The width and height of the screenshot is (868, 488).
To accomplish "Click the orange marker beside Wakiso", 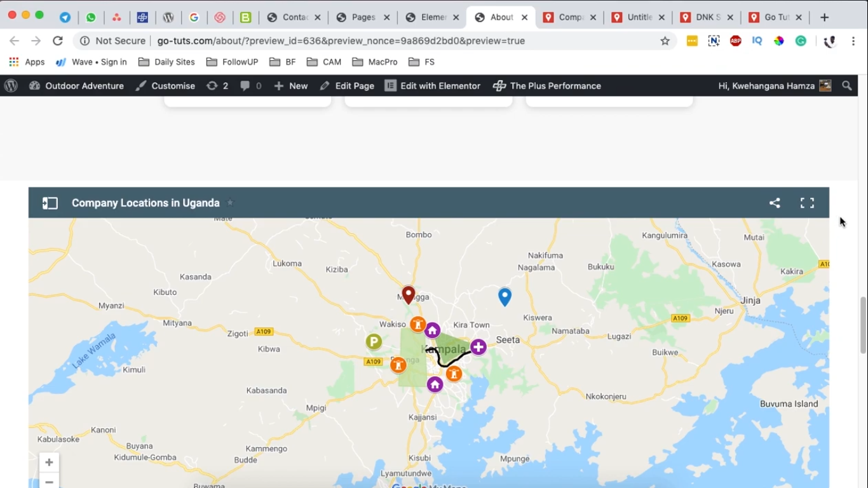I will point(417,325).
